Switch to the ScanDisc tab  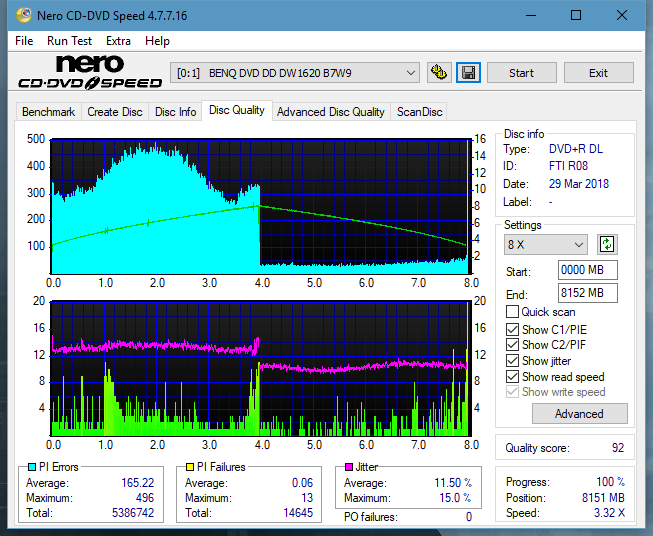tap(419, 112)
